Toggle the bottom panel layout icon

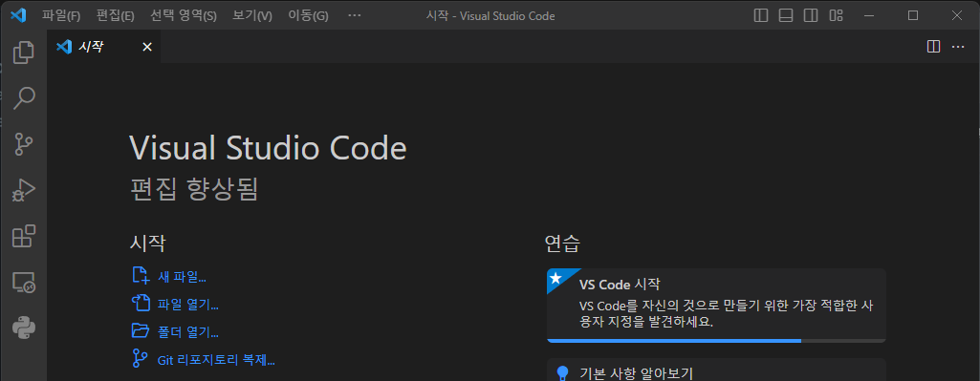(x=786, y=15)
